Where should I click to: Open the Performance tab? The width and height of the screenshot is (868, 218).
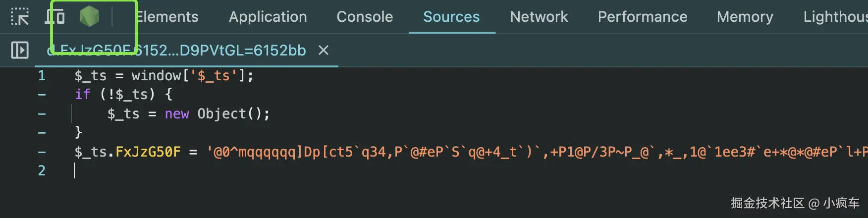point(642,17)
